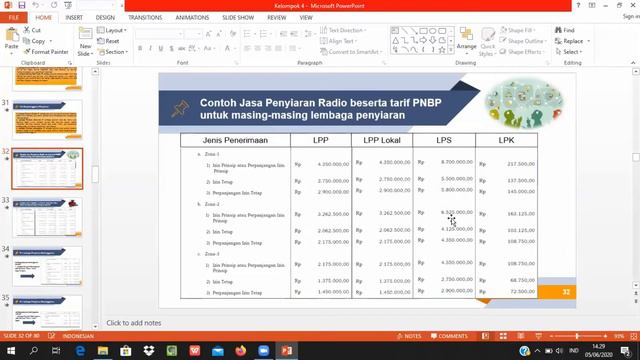
Task: Insert a text box from shapes gallery
Action: coord(395,31)
